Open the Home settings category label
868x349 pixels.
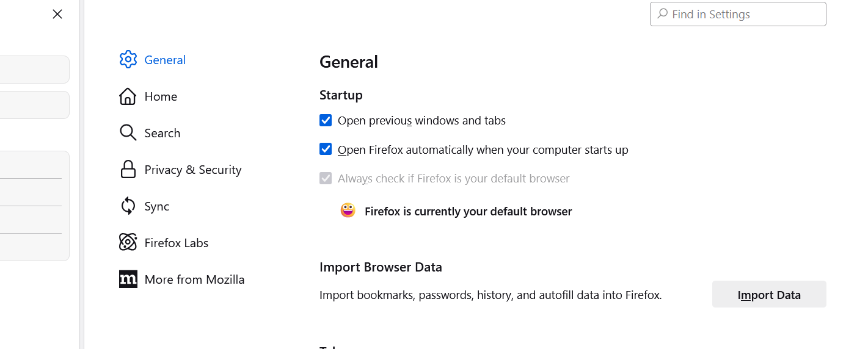point(161,96)
